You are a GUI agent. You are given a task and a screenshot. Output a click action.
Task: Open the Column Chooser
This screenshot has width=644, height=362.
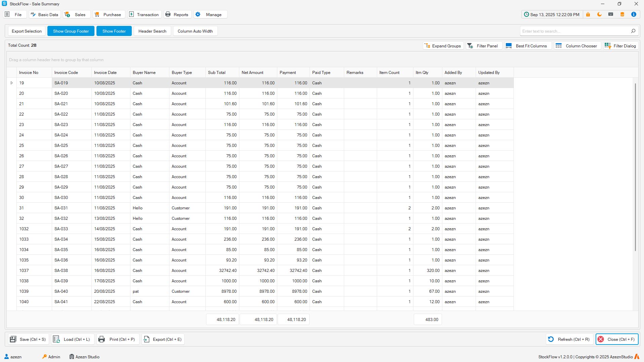click(576, 46)
